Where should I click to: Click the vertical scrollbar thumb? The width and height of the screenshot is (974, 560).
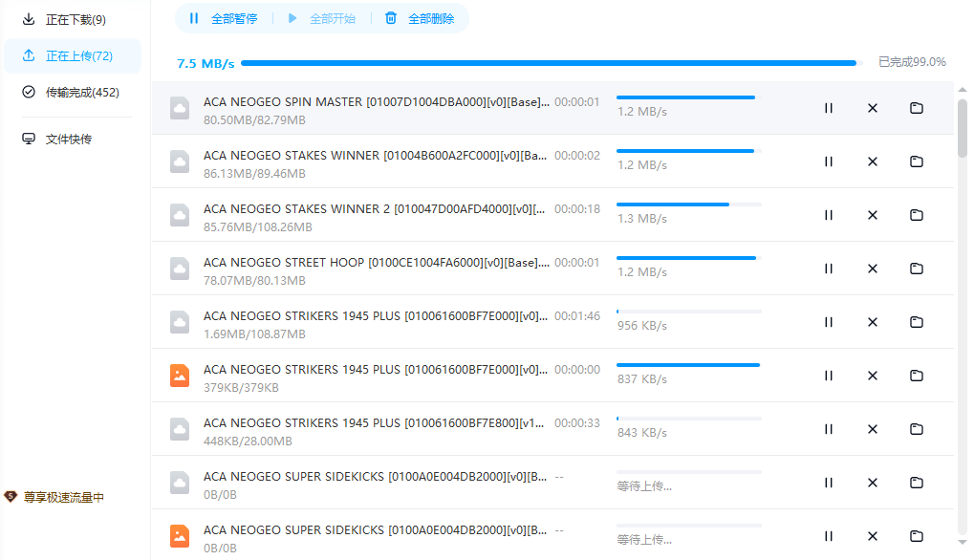tap(963, 128)
